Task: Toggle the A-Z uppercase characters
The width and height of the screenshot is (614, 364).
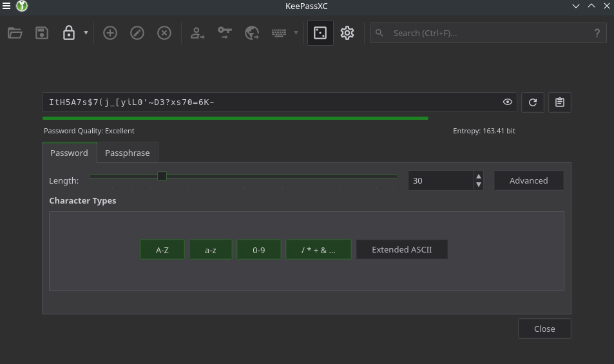Action: [162, 250]
